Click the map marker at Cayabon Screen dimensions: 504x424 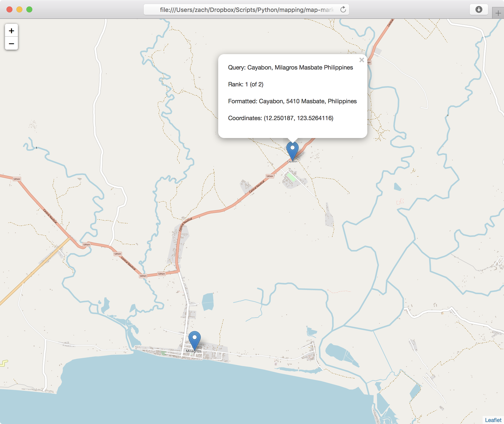tap(293, 150)
